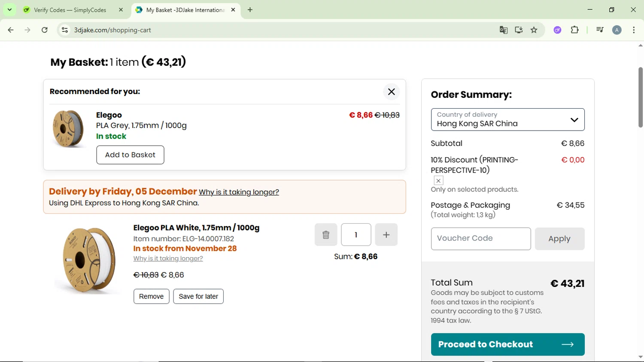This screenshot has height=362, width=644.
Task: Click the quantity field showing 1
Action: point(356,235)
